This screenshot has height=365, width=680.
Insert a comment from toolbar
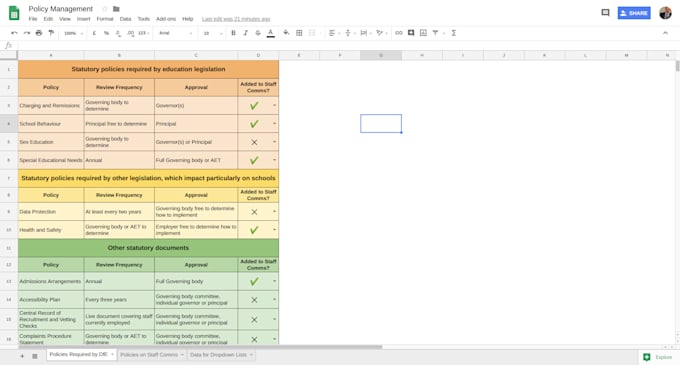pos(411,33)
